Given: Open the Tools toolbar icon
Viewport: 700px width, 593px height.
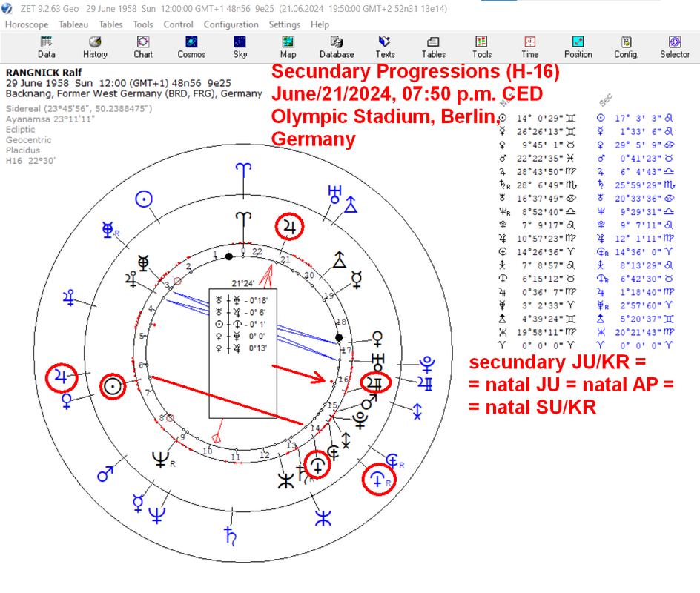Looking at the screenshot, I should [482, 47].
